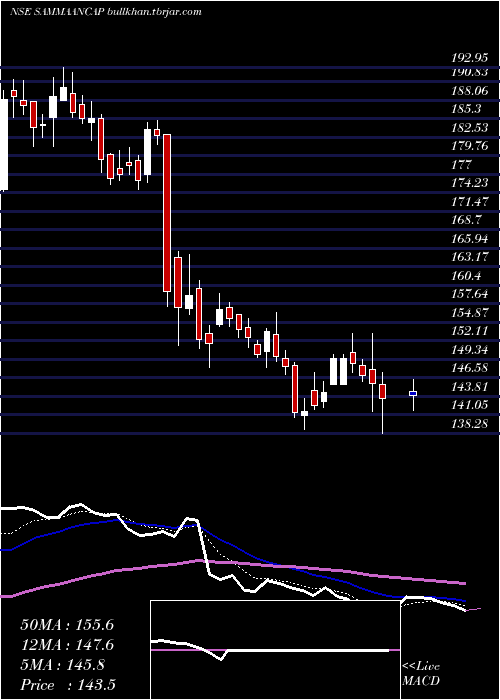Click the 182.53 price label

click(470, 128)
